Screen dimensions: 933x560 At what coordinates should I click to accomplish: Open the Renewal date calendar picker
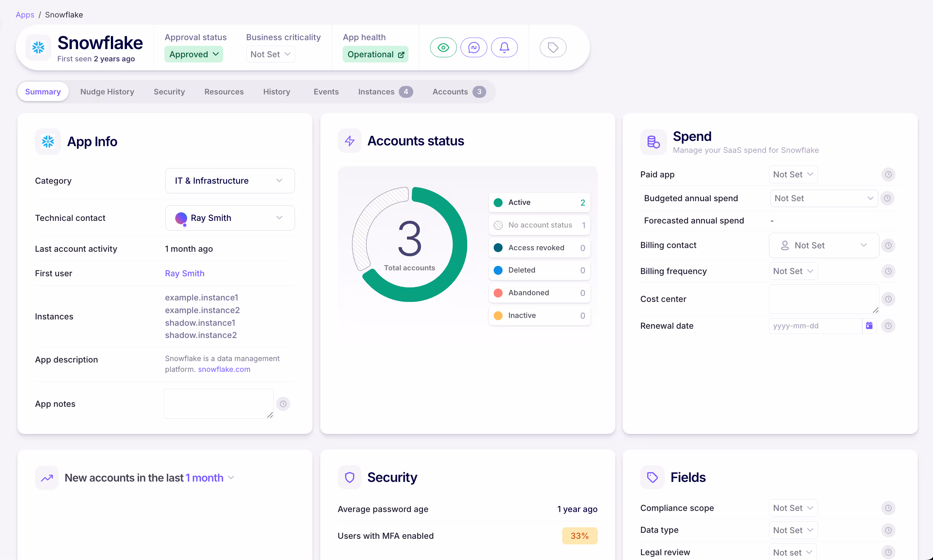coord(869,326)
